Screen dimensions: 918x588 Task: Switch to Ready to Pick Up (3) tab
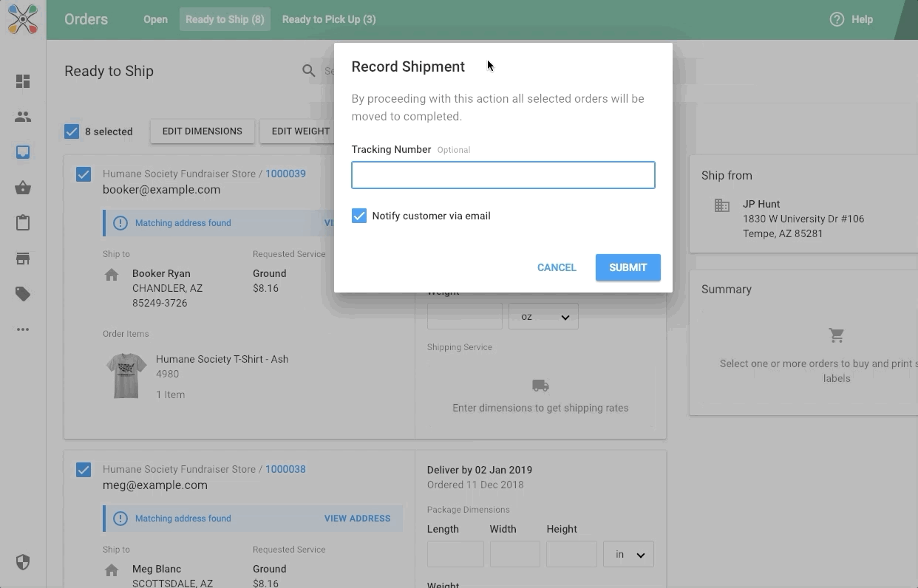pyautogui.click(x=329, y=19)
